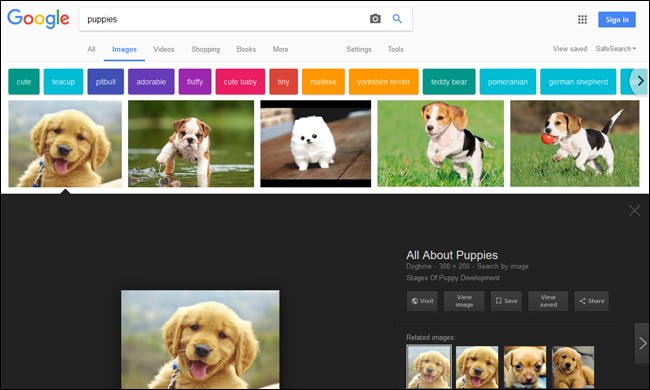Pick the pomeranian chip

click(x=508, y=82)
